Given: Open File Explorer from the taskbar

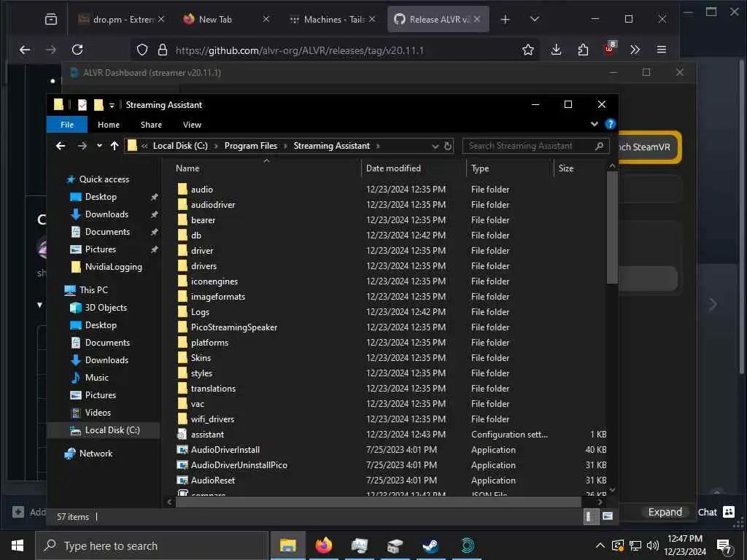Looking at the screenshot, I should pyautogui.click(x=287, y=545).
